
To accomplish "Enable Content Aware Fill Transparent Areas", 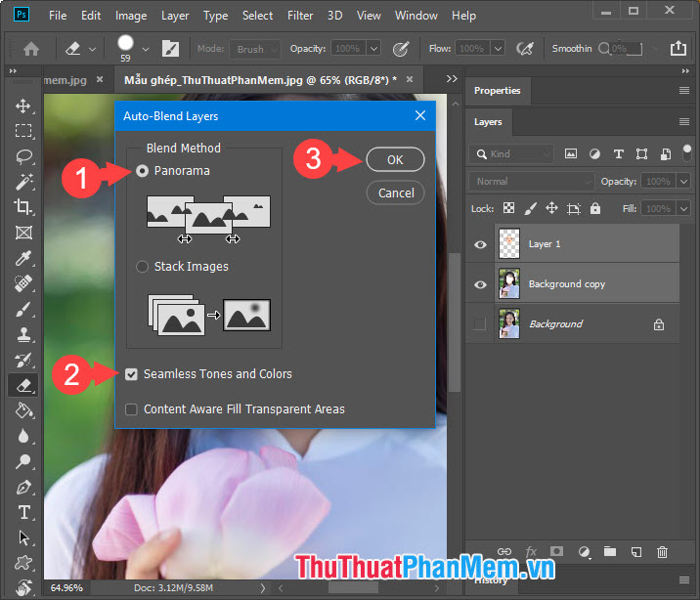I will click(131, 409).
